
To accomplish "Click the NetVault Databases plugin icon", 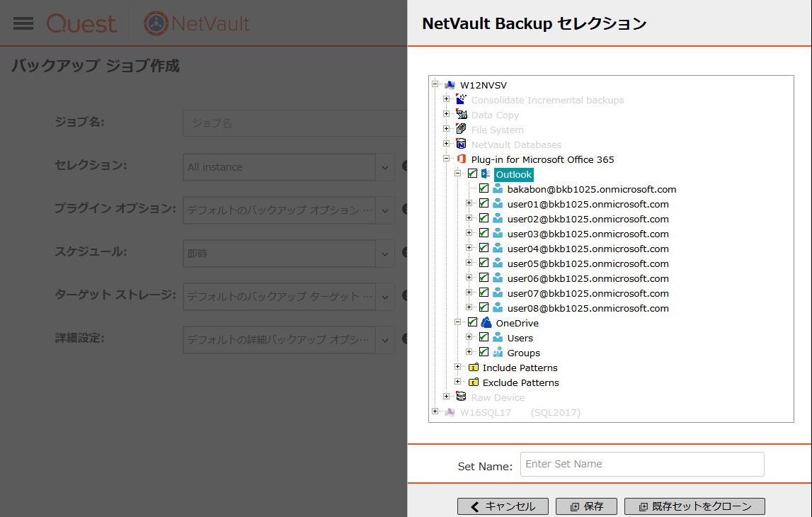I will pyautogui.click(x=461, y=144).
